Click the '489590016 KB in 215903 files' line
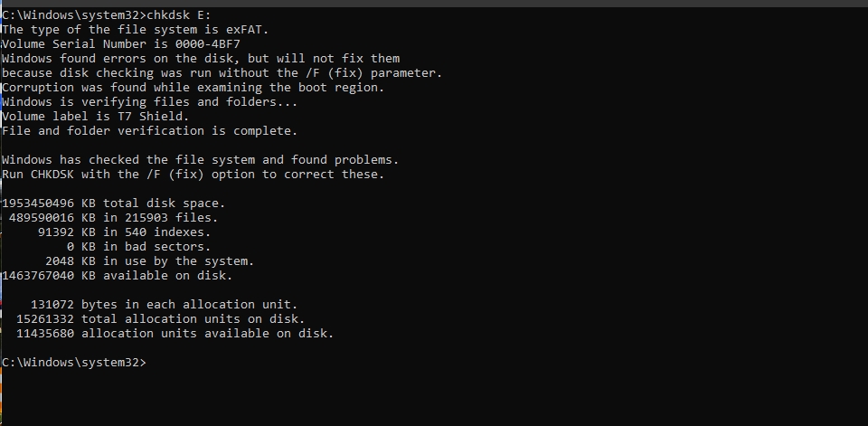The height and width of the screenshot is (426, 868). [x=114, y=218]
